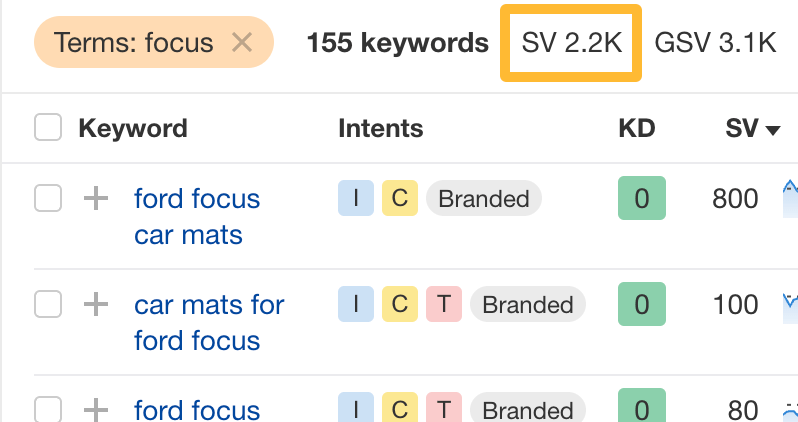Click the KD column header
The height and width of the screenshot is (422, 798).
[x=637, y=128]
